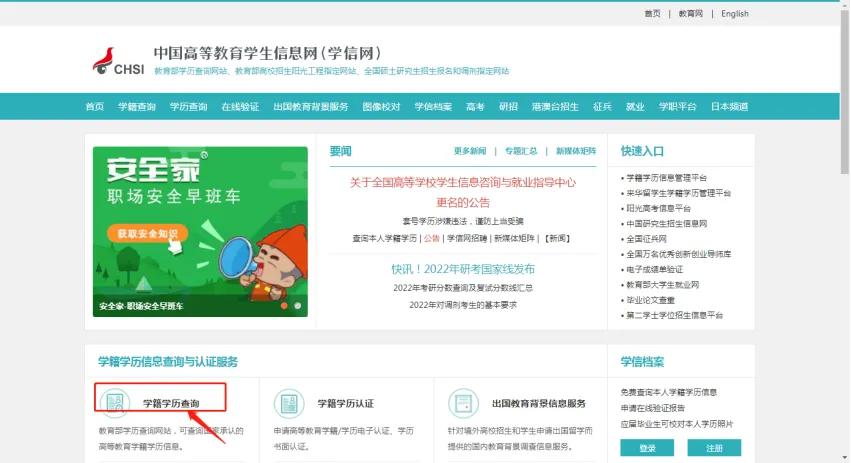Screen dimensions: 851x463
Task: Open the 征兵 navigation item
Action: [602, 106]
